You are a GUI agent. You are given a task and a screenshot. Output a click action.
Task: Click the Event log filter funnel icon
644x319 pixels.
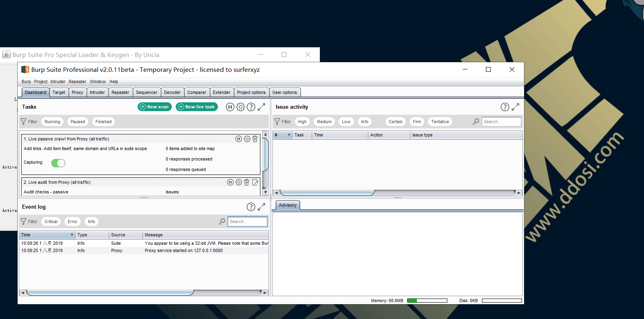24,221
